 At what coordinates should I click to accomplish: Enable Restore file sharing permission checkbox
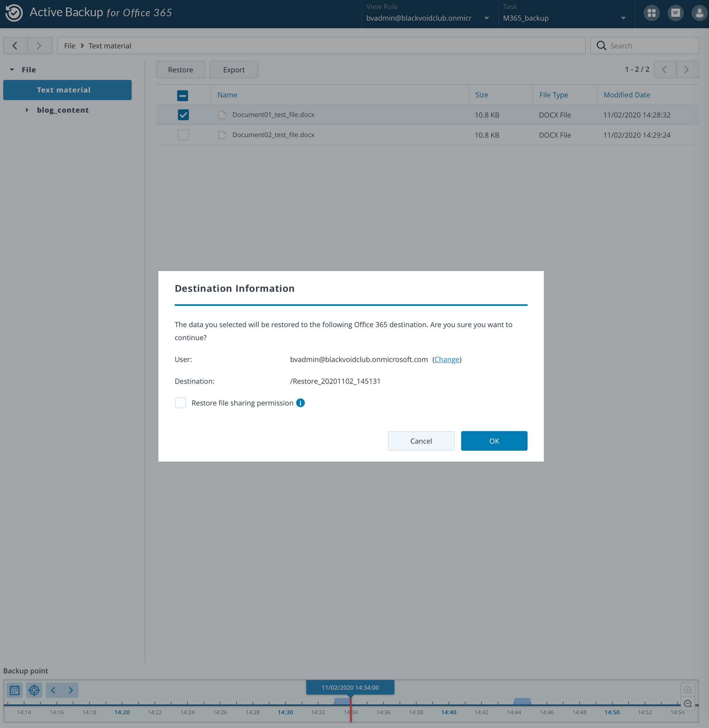tap(180, 403)
